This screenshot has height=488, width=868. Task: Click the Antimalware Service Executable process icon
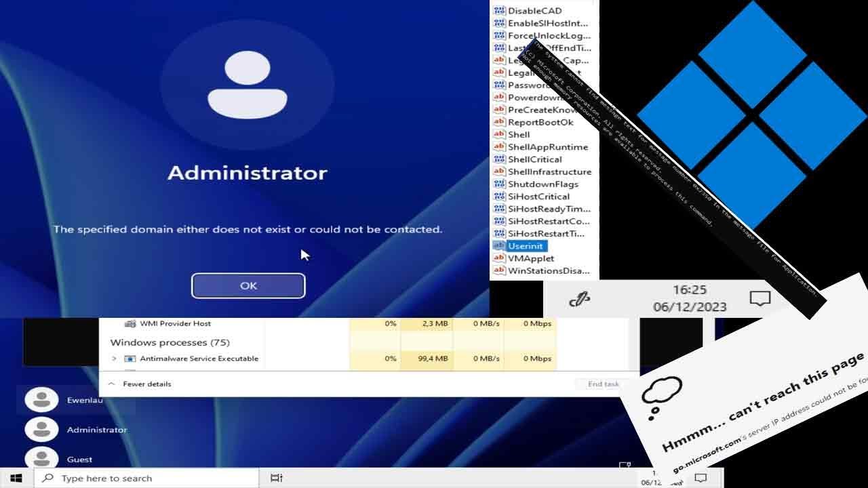[130, 359]
